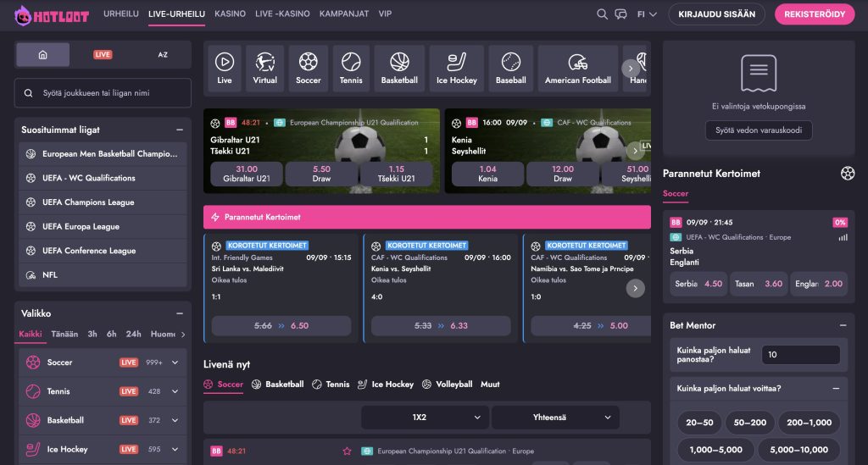Select boosted odds 6.50 Sri Lanka match
The width and height of the screenshot is (868, 465).
point(281,325)
